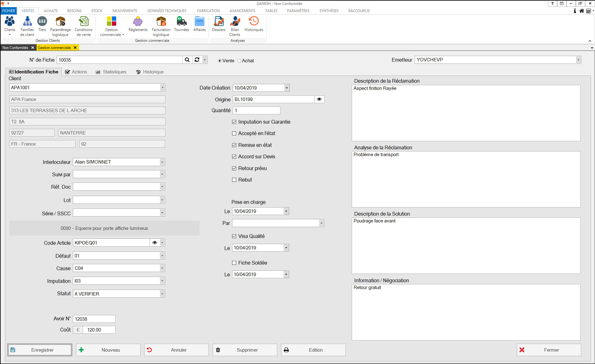The image size is (595, 364).
Task: Select the Achat radio button
Action: click(239, 61)
